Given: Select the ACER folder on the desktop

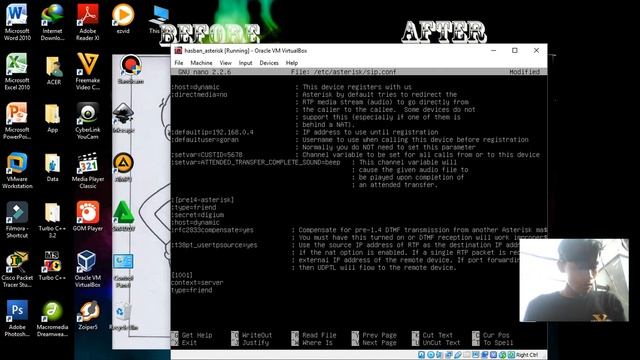Looking at the screenshot, I should [x=53, y=70].
